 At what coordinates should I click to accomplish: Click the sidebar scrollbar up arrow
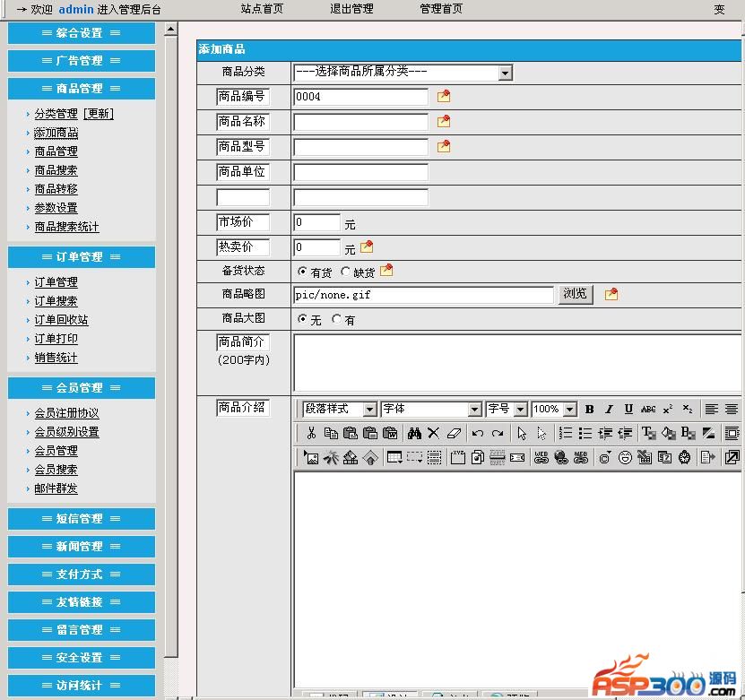[x=170, y=30]
